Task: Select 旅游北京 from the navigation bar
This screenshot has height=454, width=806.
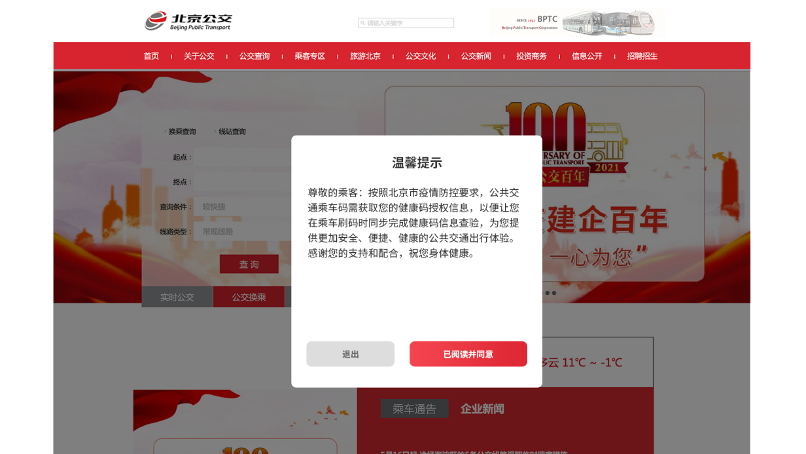Action: coord(365,56)
